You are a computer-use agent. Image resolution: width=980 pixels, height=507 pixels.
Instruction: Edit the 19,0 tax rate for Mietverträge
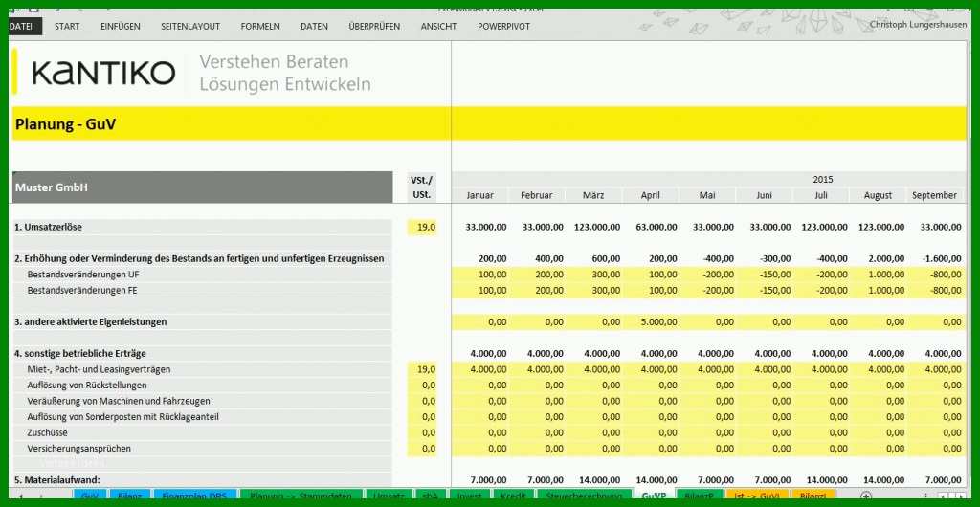[422, 369]
